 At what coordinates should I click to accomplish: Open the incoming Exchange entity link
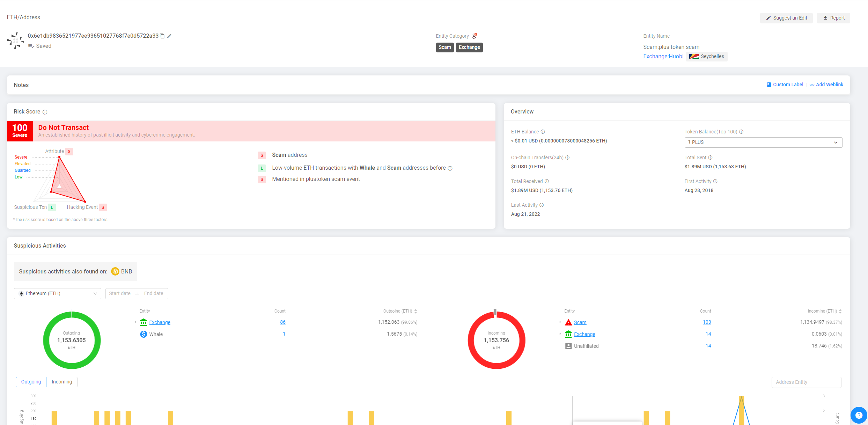coord(584,335)
